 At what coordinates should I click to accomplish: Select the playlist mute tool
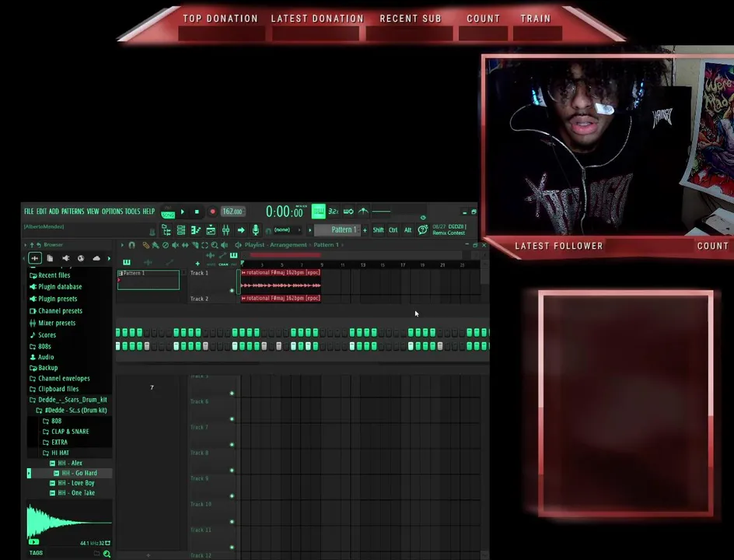(175, 245)
